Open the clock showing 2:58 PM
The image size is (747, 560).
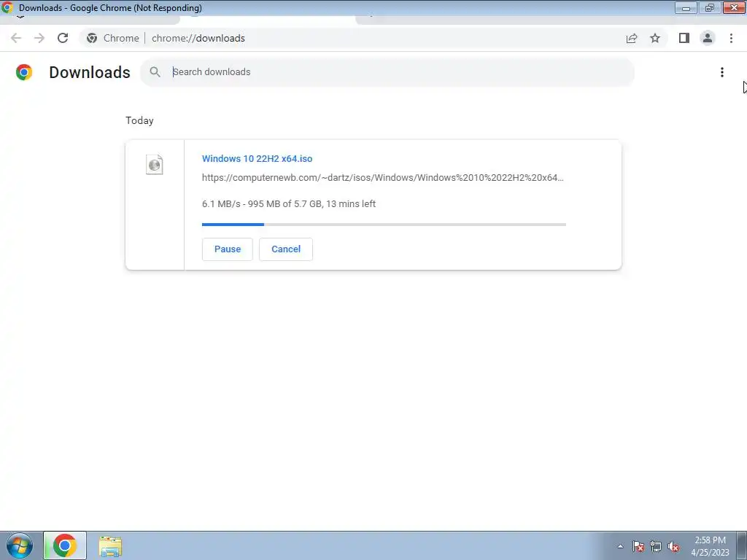point(710,546)
